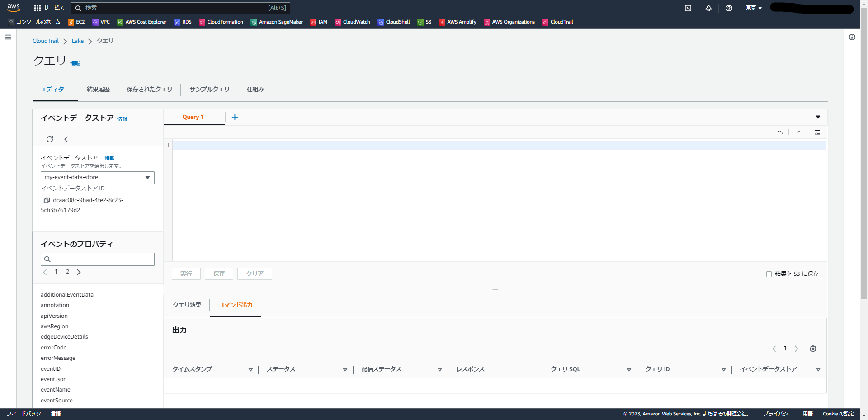868x420 pixels.
Task: Open notifications bell icon
Action: click(x=708, y=8)
